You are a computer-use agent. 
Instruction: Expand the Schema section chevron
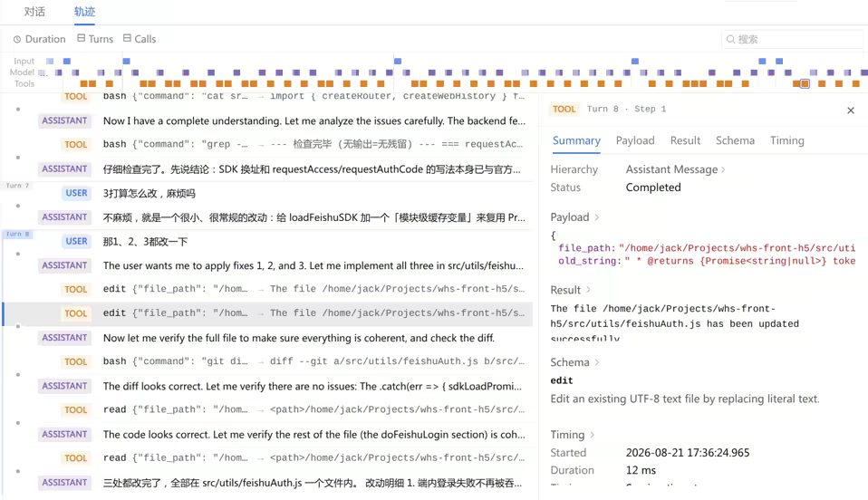point(597,362)
